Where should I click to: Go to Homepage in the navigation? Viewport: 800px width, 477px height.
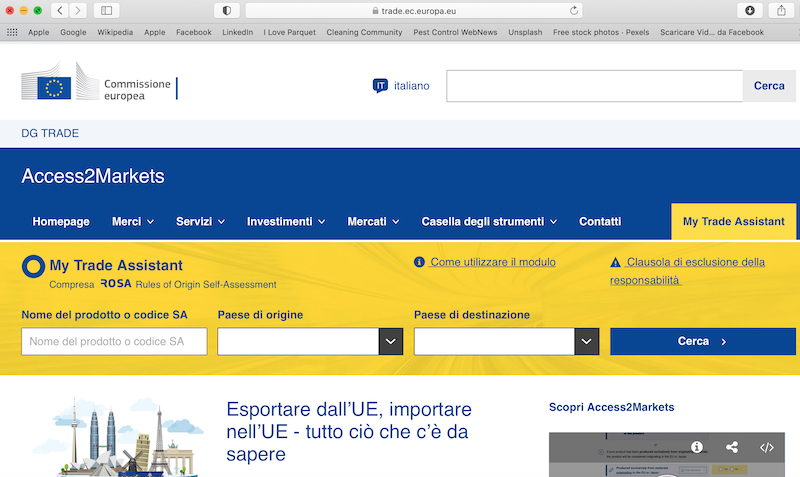pos(61,221)
